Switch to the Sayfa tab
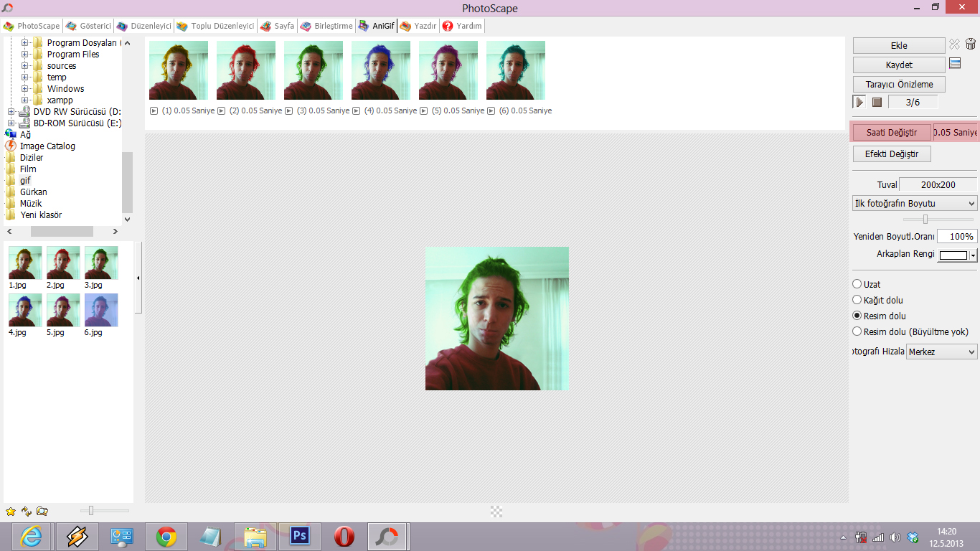980x551 pixels. [277, 26]
